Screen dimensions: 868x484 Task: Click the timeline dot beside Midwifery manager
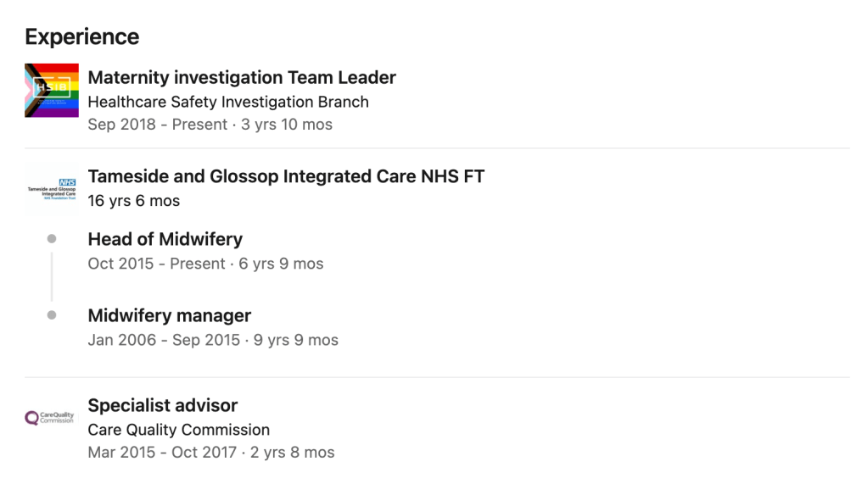pos(52,315)
